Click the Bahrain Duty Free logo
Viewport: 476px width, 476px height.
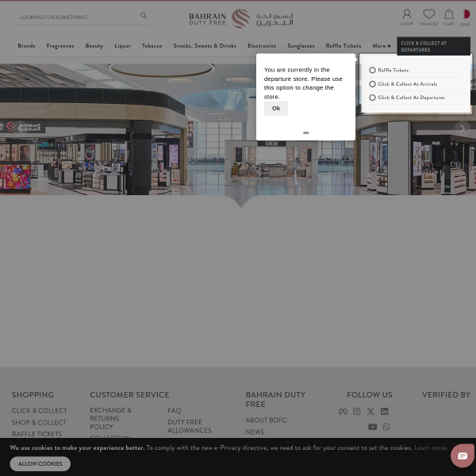click(x=240, y=19)
